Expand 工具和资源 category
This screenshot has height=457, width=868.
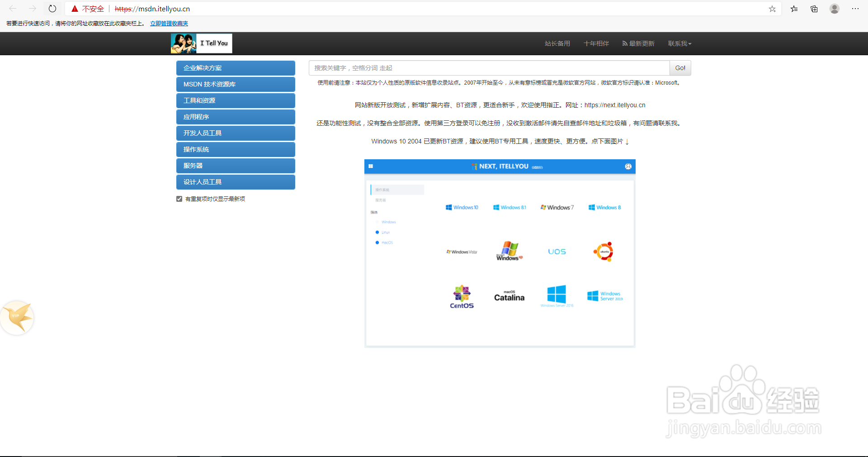pos(236,100)
